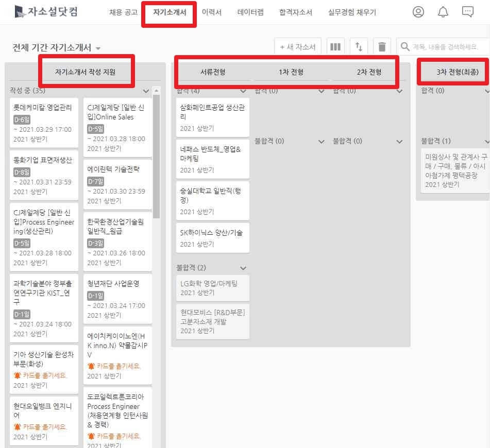Select the 자기소개서 menu tab
This screenshot has width=490, height=448.
[x=170, y=12]
